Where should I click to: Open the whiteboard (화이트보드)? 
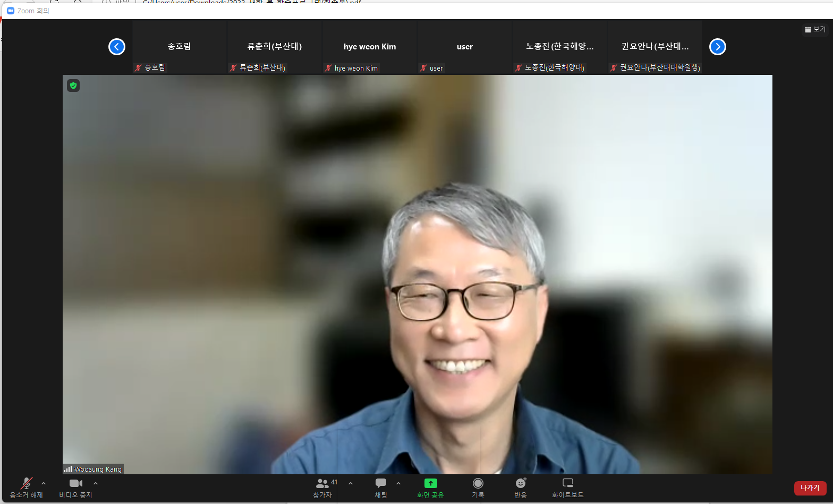click(x=568, y=487)
